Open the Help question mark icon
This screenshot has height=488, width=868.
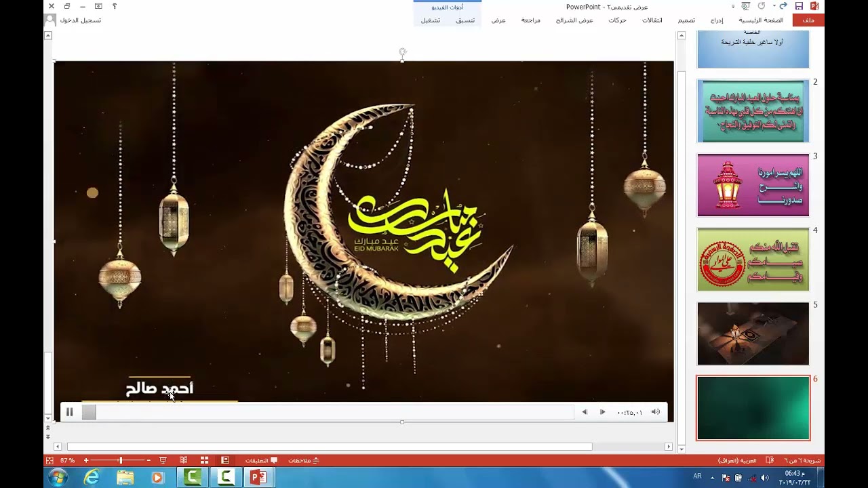114,6
